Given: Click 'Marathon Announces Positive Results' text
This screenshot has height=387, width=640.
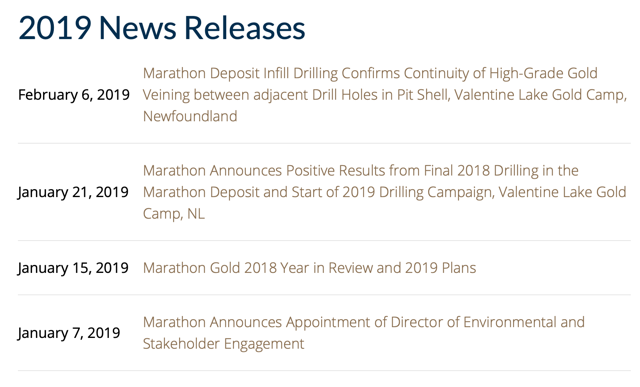Looking at the screenshot, I should pos(264,170).
